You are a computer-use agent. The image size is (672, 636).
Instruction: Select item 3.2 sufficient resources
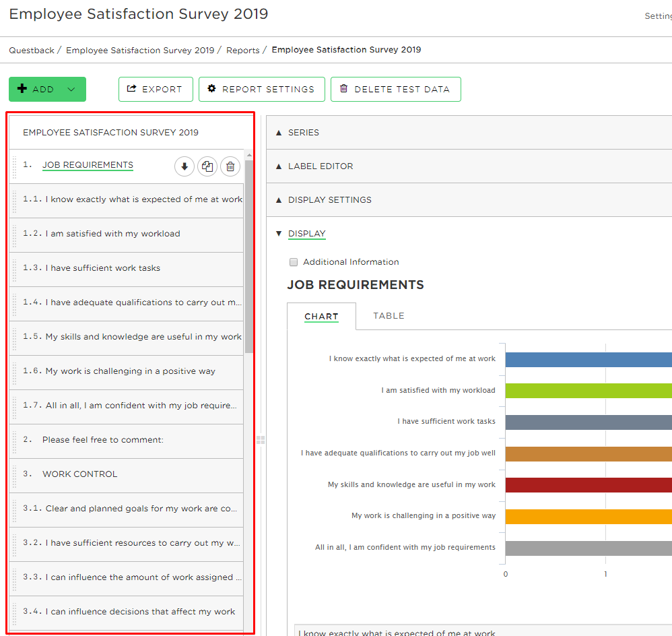pyautogui.click(x=127, y=544)
